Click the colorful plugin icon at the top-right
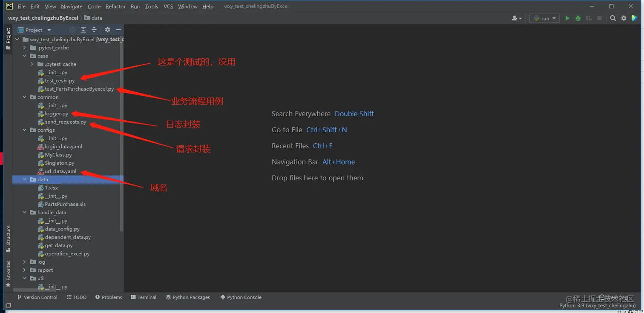Screen dimensions: 644x313 coord(634,18)
